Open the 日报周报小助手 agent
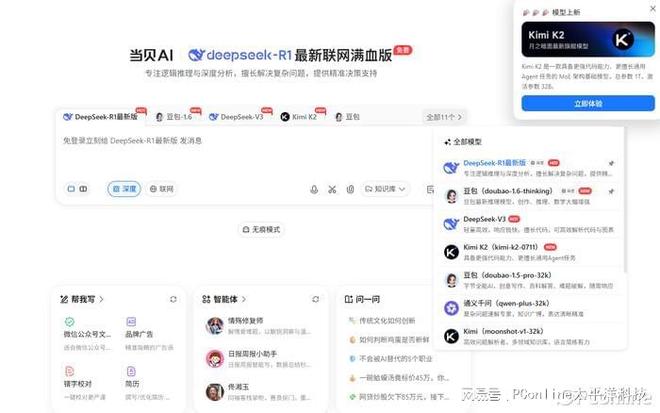The image size is (660, 413). click(258, 359)
